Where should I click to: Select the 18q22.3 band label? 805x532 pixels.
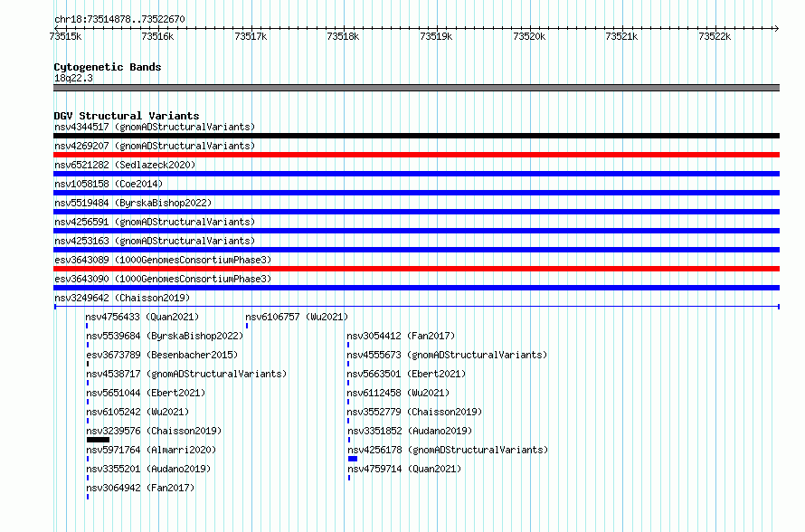(73, 78)
